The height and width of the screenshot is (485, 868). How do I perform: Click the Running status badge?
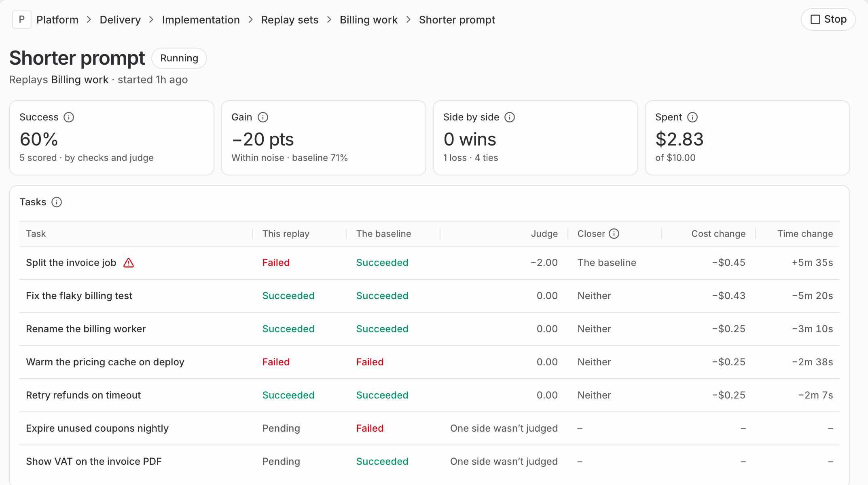179,58
